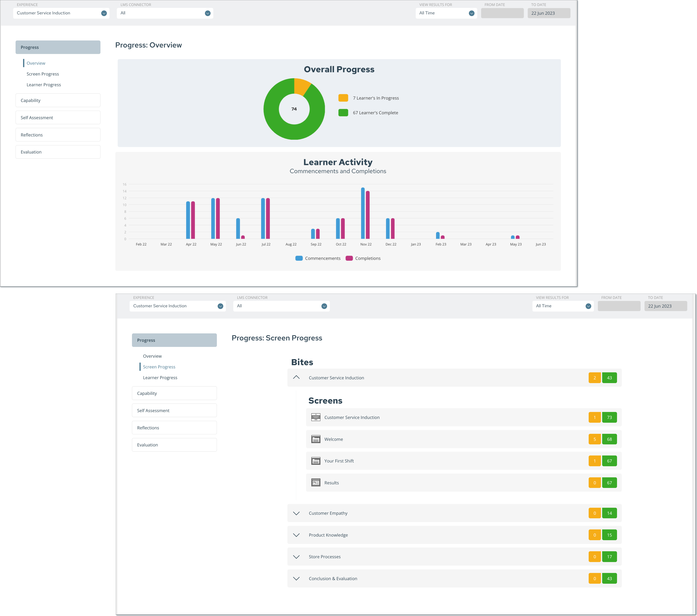Select Progress section in Screen Progress window sidebar
697x616 pixels.
174,340
